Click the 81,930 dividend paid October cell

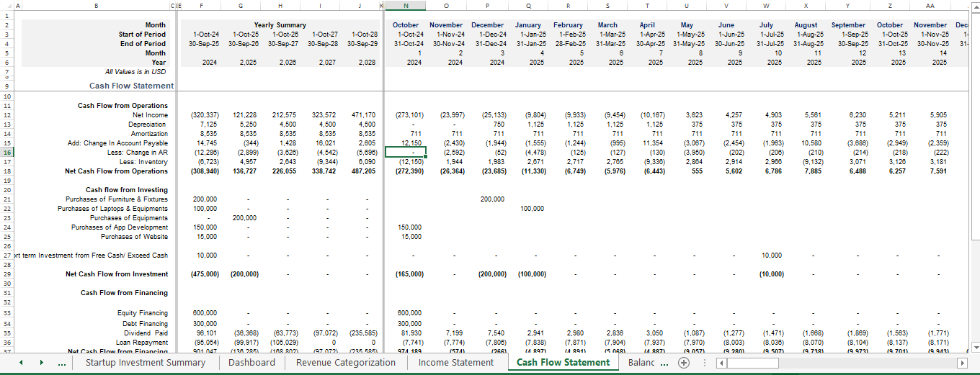click(x=411, y=333)
